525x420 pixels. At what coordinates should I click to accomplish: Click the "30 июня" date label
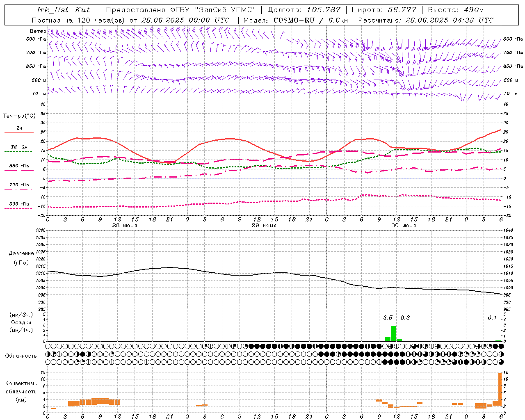[x=404, y=226]
